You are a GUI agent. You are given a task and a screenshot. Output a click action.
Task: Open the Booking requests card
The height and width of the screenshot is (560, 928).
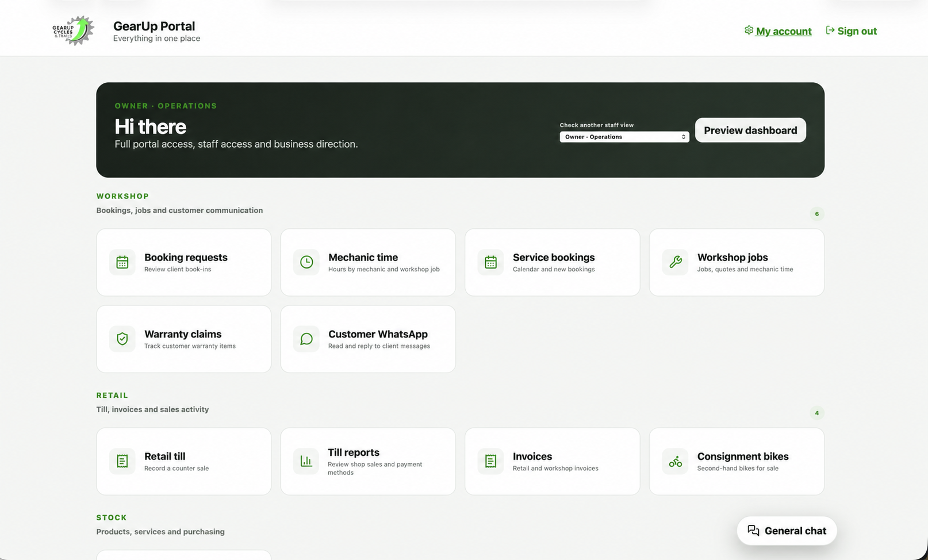click(184, 262)
